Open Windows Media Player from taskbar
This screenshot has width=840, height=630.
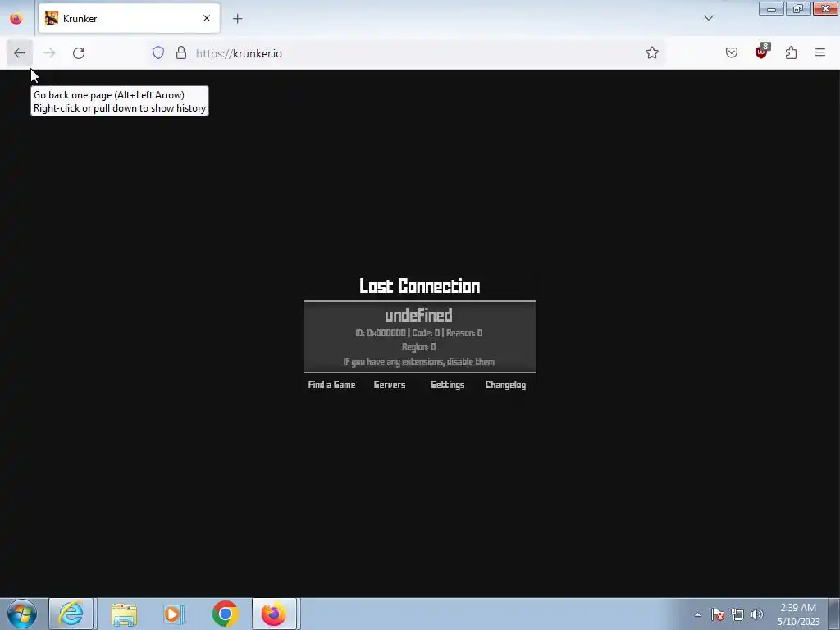point(174,614)
